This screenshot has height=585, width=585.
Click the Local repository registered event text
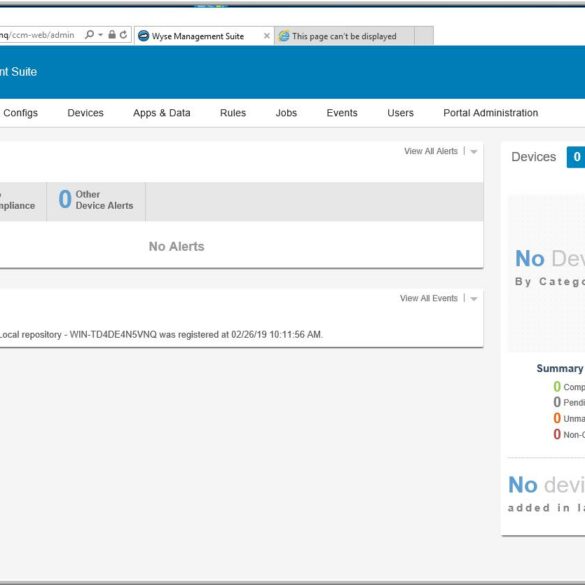point(161,334)
